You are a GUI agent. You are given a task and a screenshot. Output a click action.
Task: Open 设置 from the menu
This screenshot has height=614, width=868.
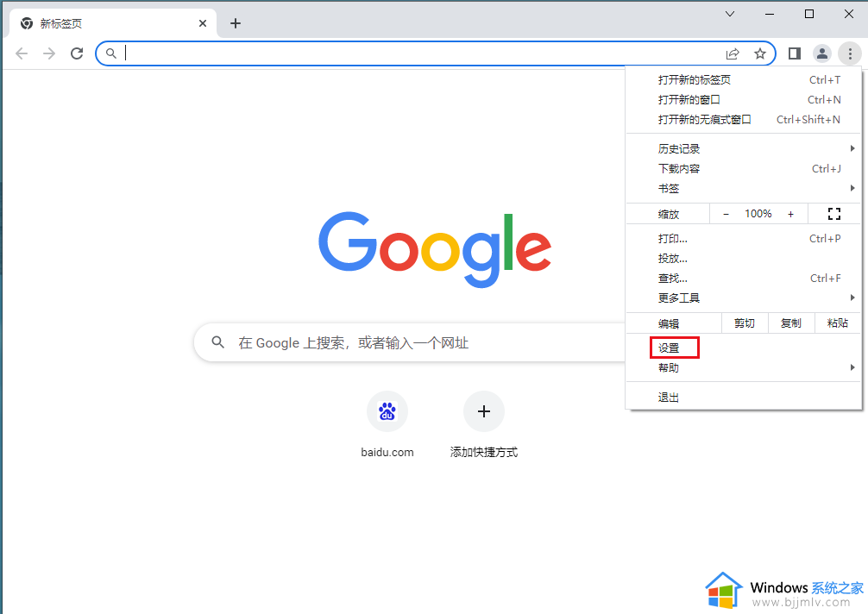pos(744,348)
